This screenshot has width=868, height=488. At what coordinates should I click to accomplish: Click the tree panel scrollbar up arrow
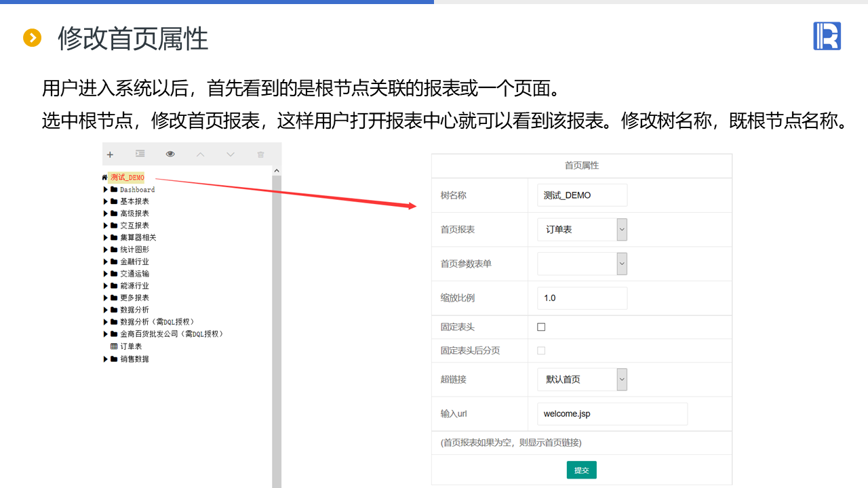[x=277, y=171]
